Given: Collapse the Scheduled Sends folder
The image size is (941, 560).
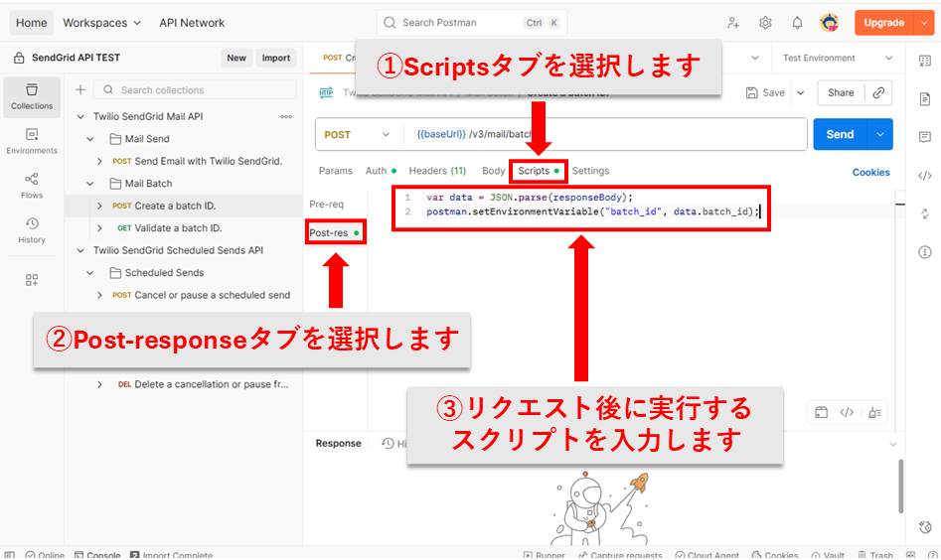Looking at the screenshot, I should (x=90, y=273).
